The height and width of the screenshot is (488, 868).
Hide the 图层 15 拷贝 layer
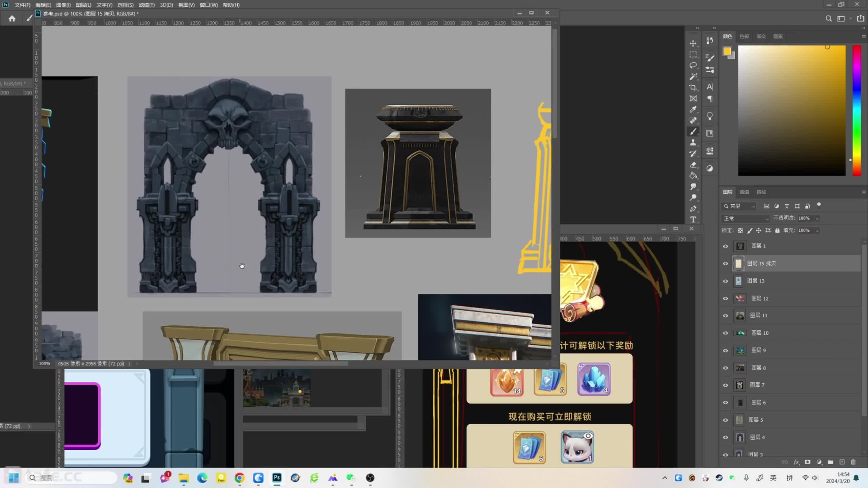pyautogui.click(x=726, y=263)
